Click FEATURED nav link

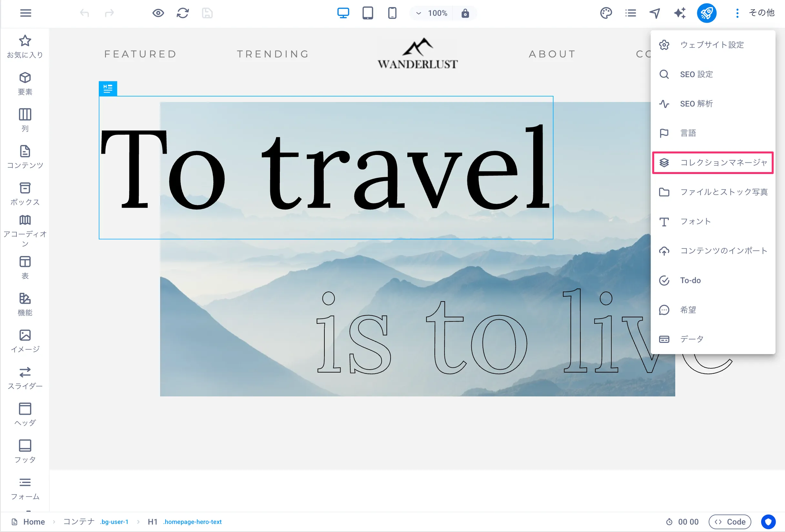140,54
